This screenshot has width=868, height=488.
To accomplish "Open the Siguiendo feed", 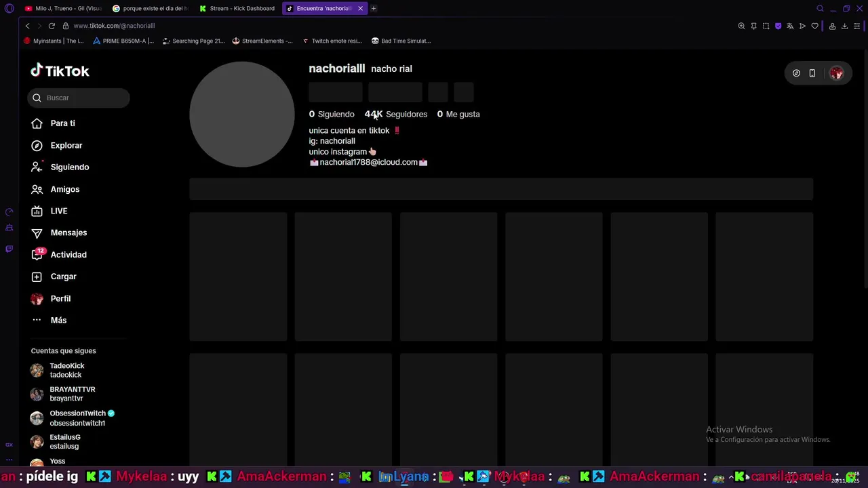I will (69, 167).
